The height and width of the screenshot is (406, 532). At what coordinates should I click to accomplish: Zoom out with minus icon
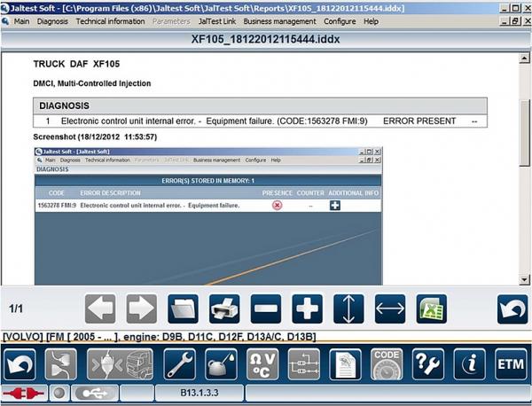pos(266,308)
